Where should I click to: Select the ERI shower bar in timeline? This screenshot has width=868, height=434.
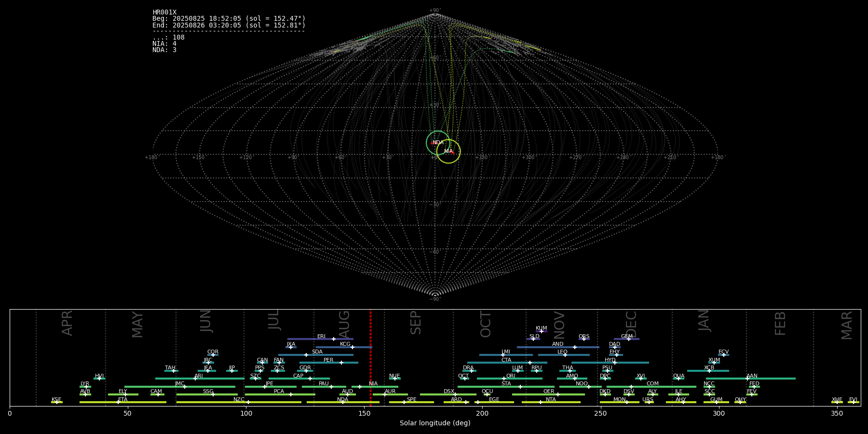pos(320,339)
